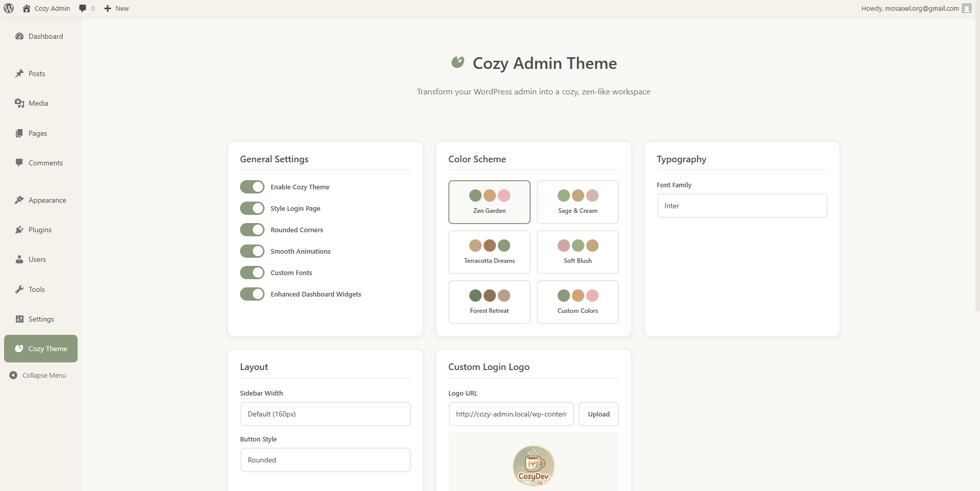The height and width of the screenshot is (491, 980).
Task: Open the comments bubble icon in admin bar
Action: coord(83,8)
